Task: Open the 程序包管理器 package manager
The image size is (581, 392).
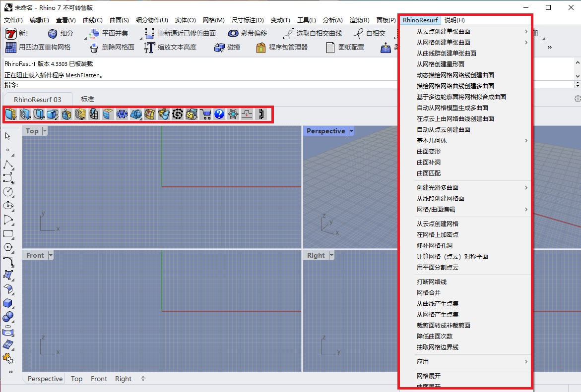Action: [x=282, y=48]
